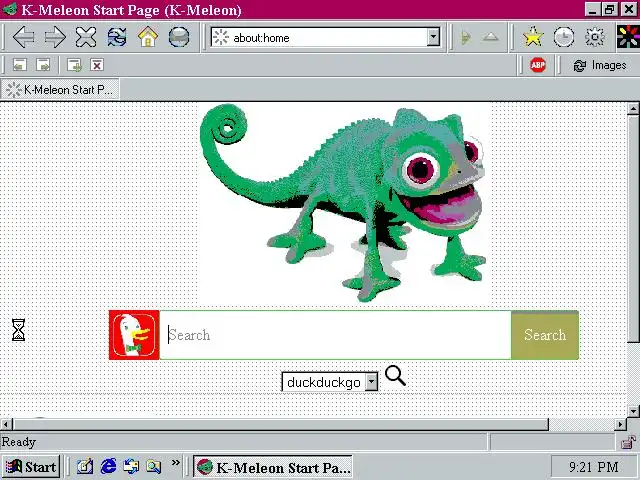Open the Home page icon
The image size is (640, 480).
tap(148, 37)
